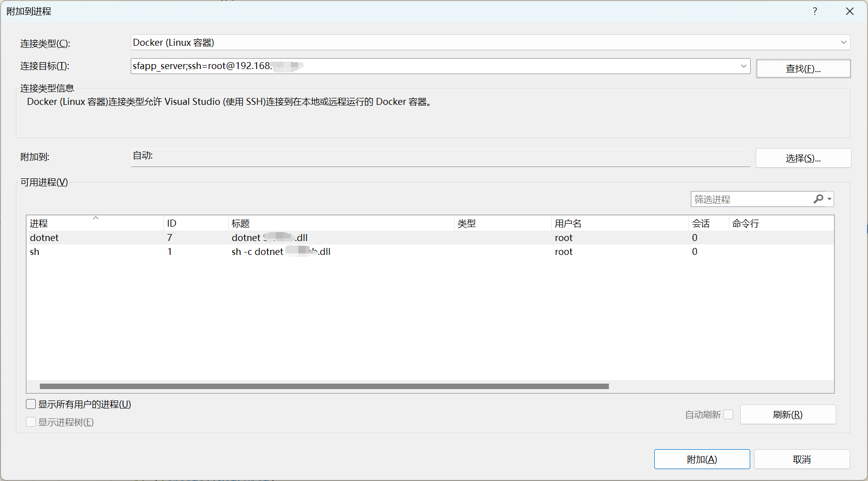
Task: Click in the filter processes input field
Action: tap(751, 199)
